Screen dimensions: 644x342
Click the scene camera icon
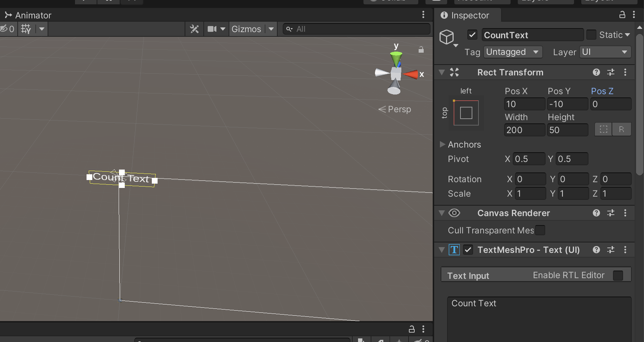212,29
